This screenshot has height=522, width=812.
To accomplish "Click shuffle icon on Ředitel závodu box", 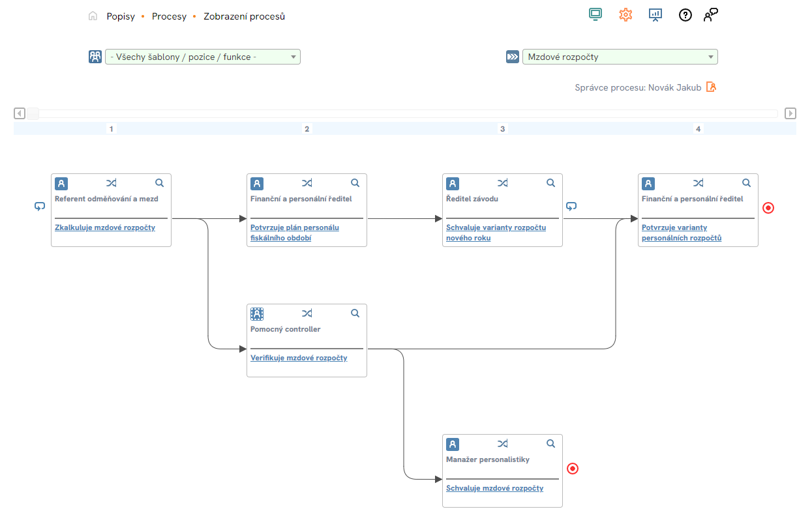I will click(x=502, y=183).
